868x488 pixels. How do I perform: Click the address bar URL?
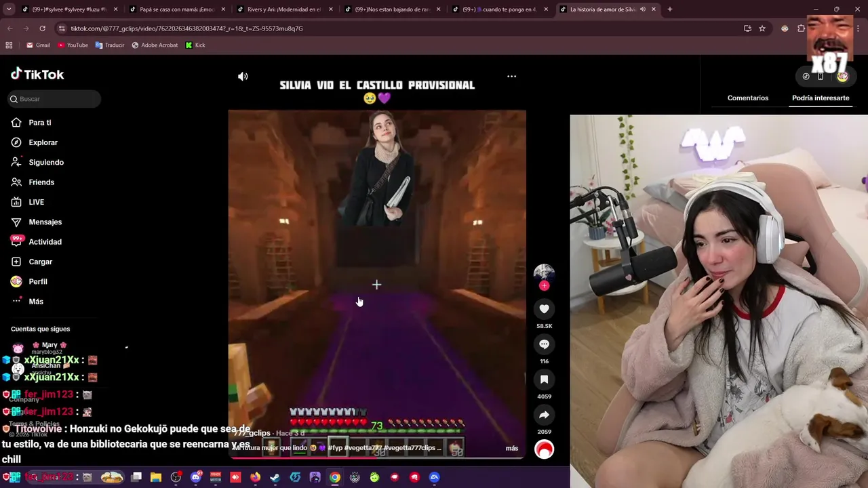tap(186, 28)
